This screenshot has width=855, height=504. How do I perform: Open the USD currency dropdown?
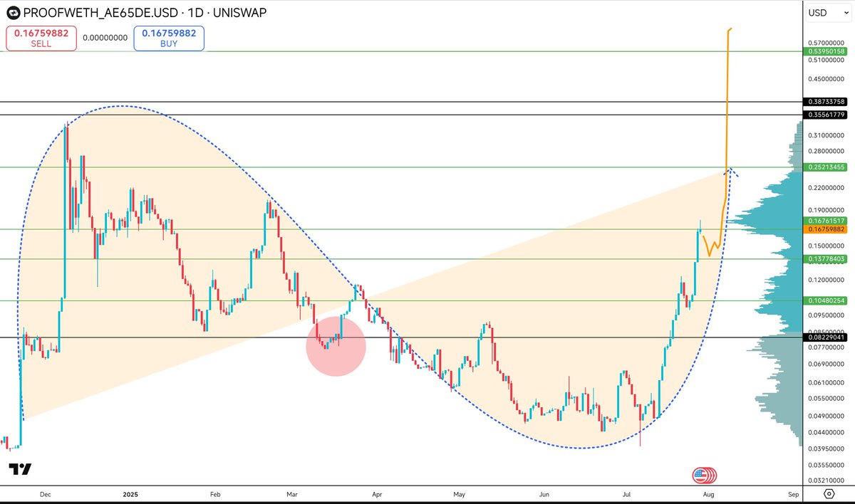coord(827,12)
